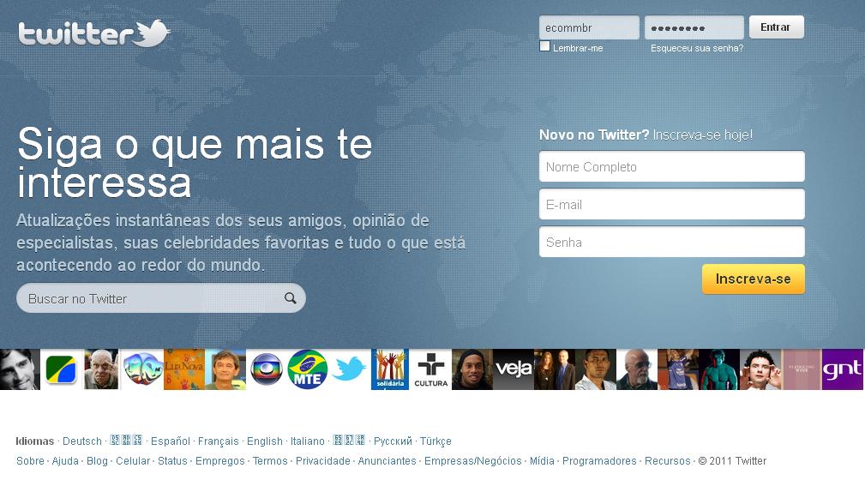Open the Status footer link
This screenshot has width=865, height=504.
click(172, 461)
